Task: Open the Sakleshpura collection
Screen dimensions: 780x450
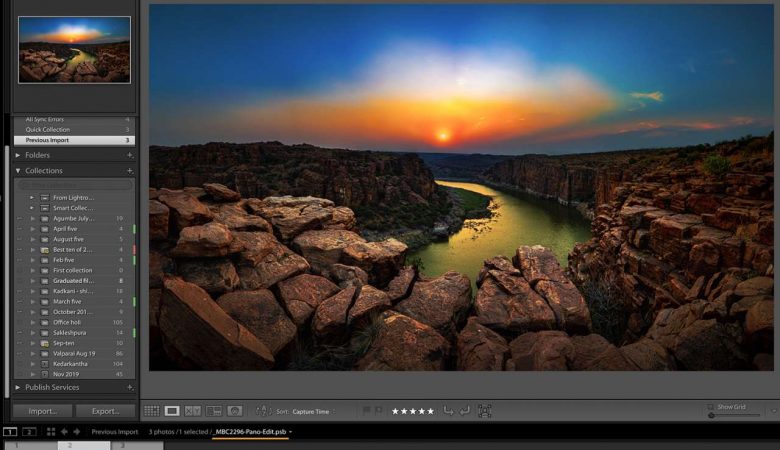Action: pyautogui.click(x=71, y=331)
